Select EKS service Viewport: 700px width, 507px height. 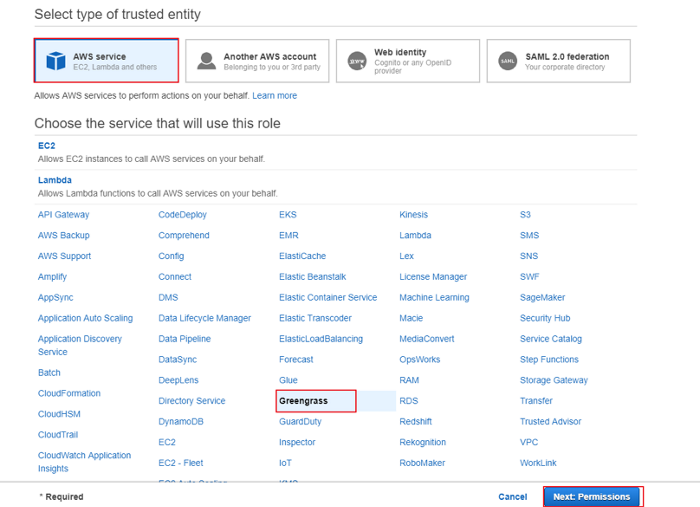(288, 215)
